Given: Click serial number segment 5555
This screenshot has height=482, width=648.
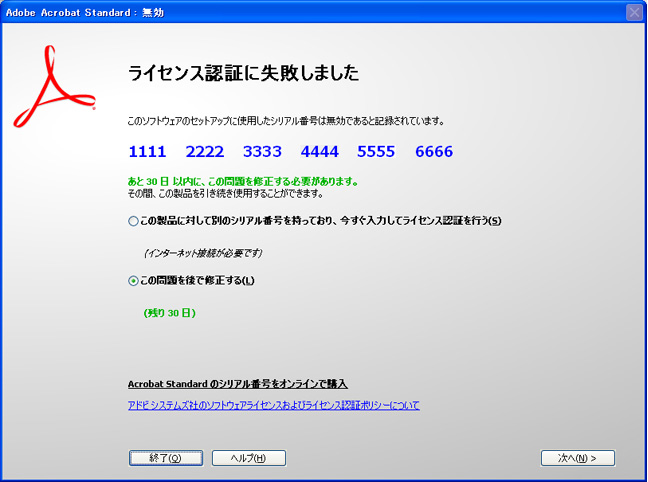Looking at the screenshot, I should point(376,152).
